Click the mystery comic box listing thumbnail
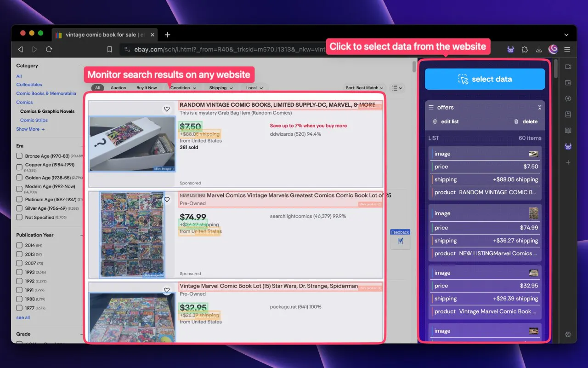 coord(132,144)
